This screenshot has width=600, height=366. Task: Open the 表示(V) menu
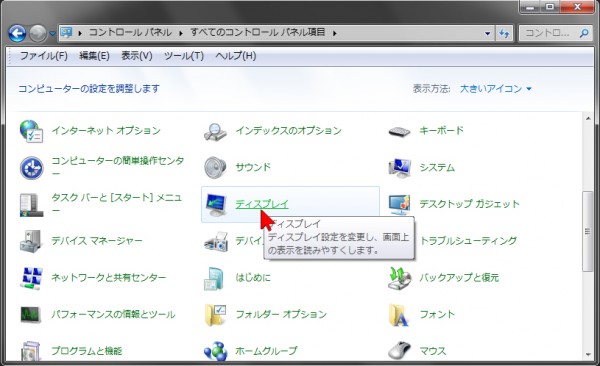[x=137, y=56]
